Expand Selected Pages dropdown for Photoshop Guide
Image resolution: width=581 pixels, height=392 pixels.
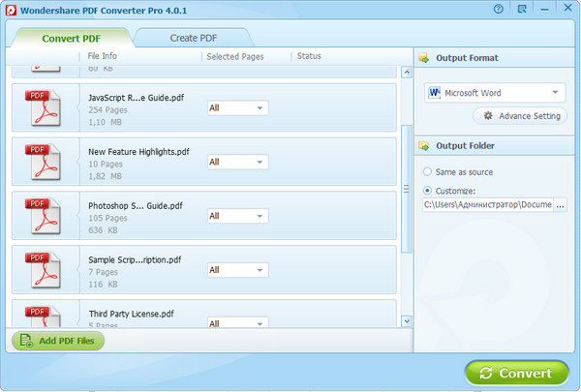point(237,216)
